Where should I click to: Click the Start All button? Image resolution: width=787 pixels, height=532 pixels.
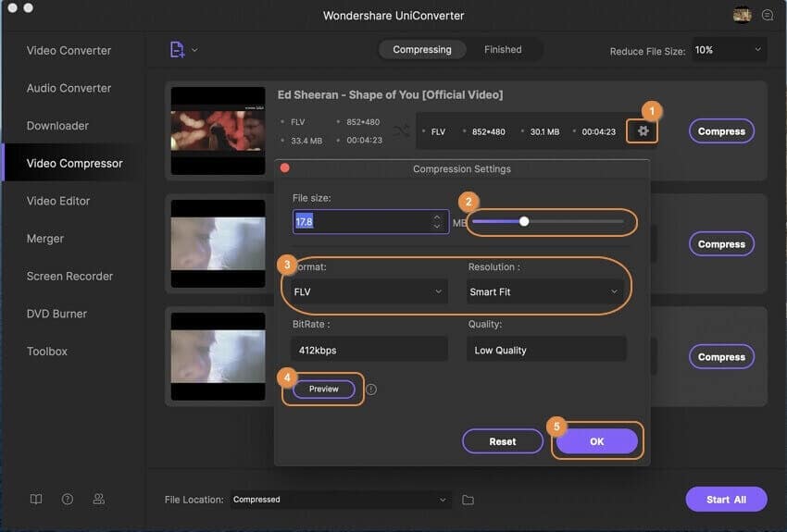point(726,500)
